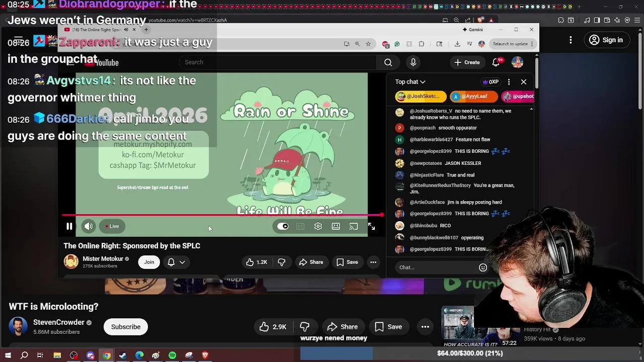Click the red live progress bar
Image resolution: width=644 pixels, height=362 pixels.
coord(222,215)
